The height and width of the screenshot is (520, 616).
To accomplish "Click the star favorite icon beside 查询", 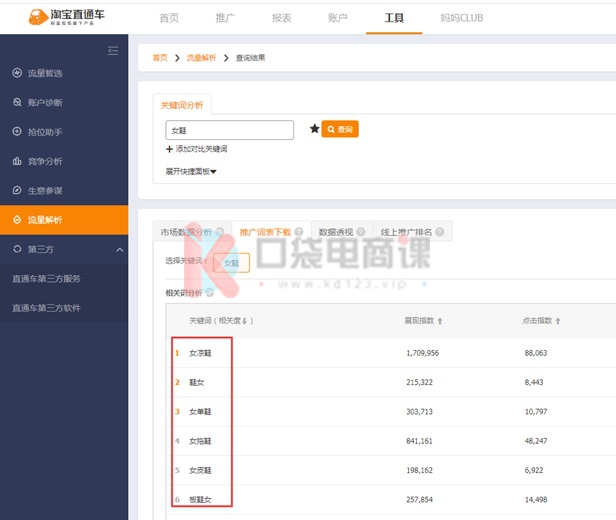I will (x=314, y=129).
